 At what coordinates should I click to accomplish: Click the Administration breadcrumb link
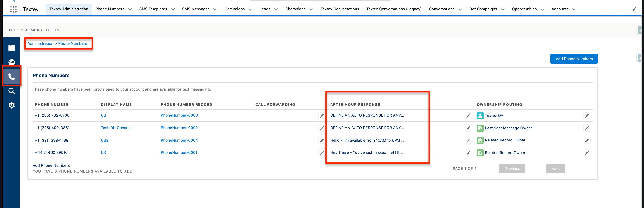coord(40,43)
